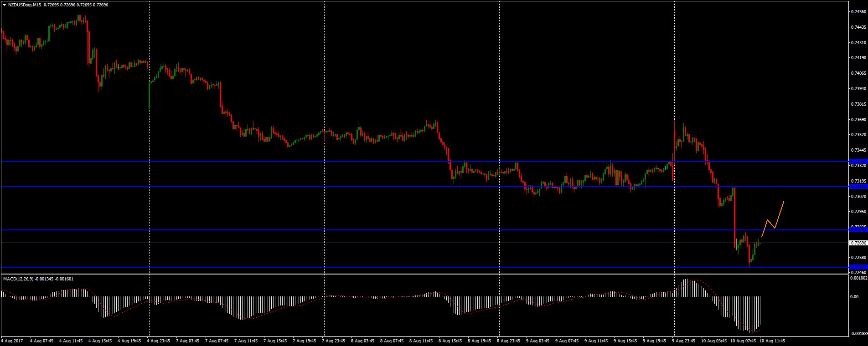
Task: Click the 9 Aug 23:45 time label
Action: click(x=685, y=341)
